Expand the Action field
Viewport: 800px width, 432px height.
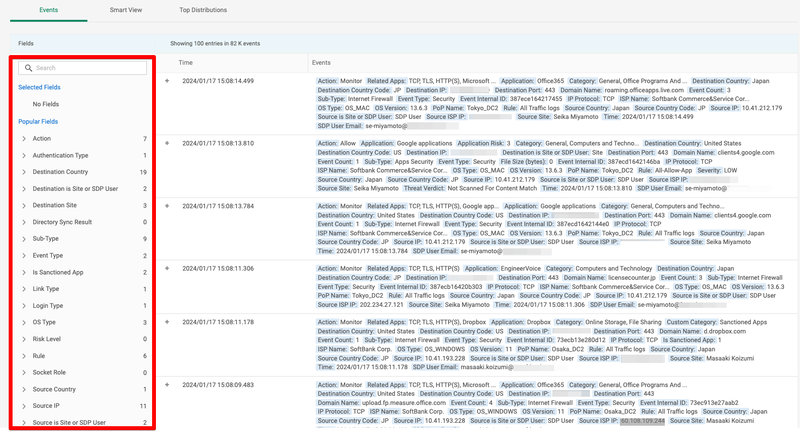24,139
